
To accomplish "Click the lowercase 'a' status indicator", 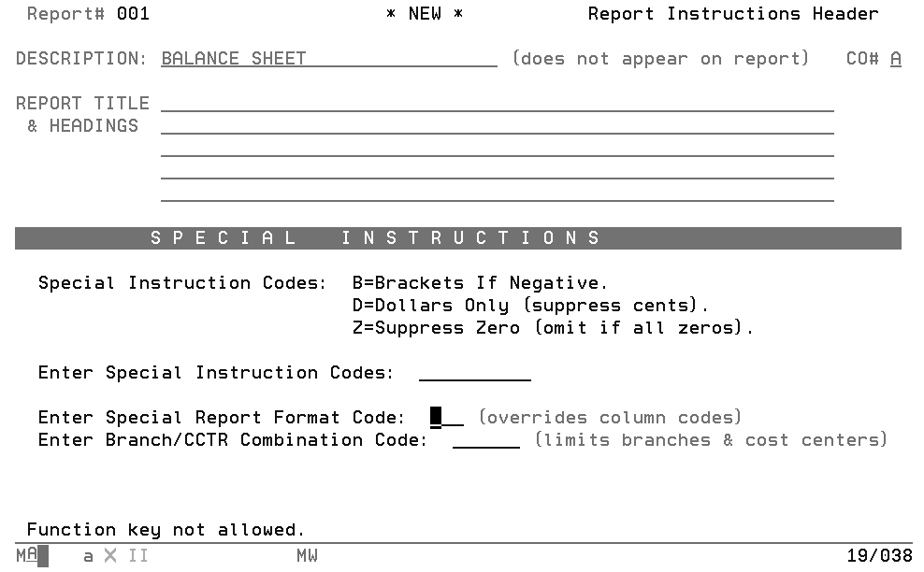I will point(88,557).
